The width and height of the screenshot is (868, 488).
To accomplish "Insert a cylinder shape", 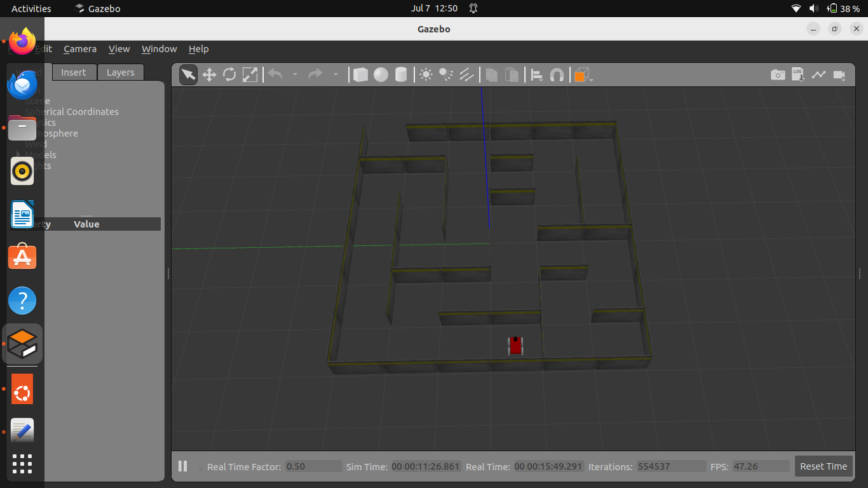I will click(x=401, y=75).
